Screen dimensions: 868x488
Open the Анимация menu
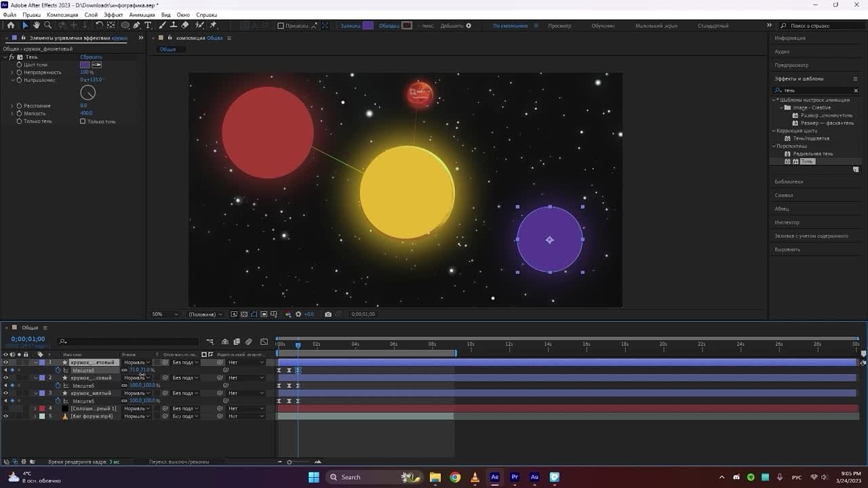click(142, 15)
